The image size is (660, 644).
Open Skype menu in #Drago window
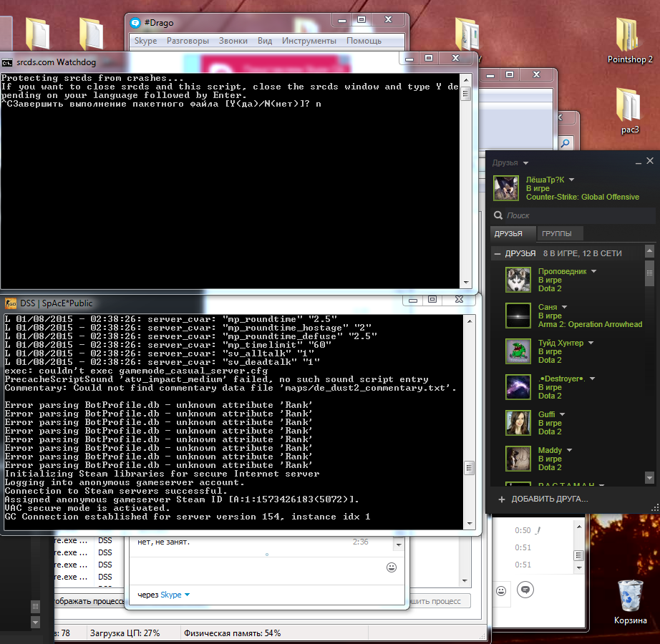pos(145,41)
